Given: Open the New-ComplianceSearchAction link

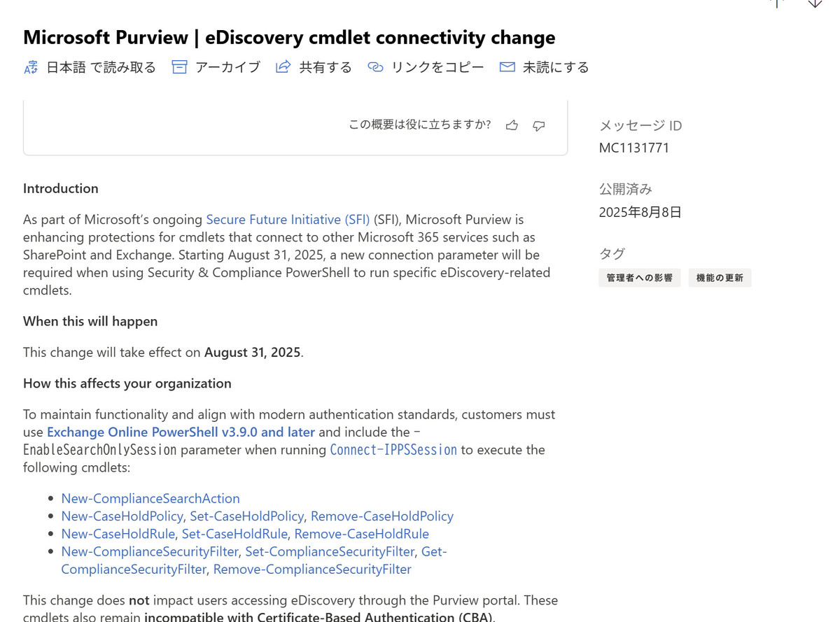Looking at the screenshot, I should (x=150, y=498).
